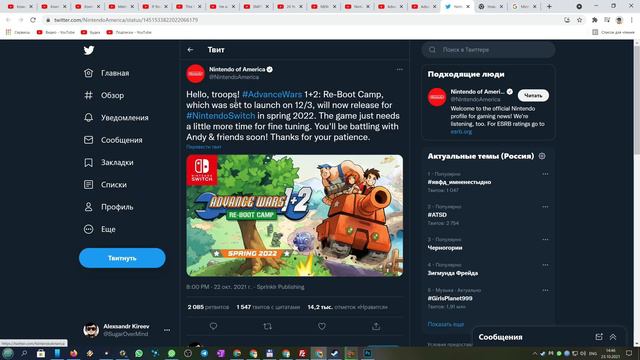The height and width of the screenshot is (360, 640).
Task: Open the #AdvanceWars hashtag
Action: click(272, 94)
